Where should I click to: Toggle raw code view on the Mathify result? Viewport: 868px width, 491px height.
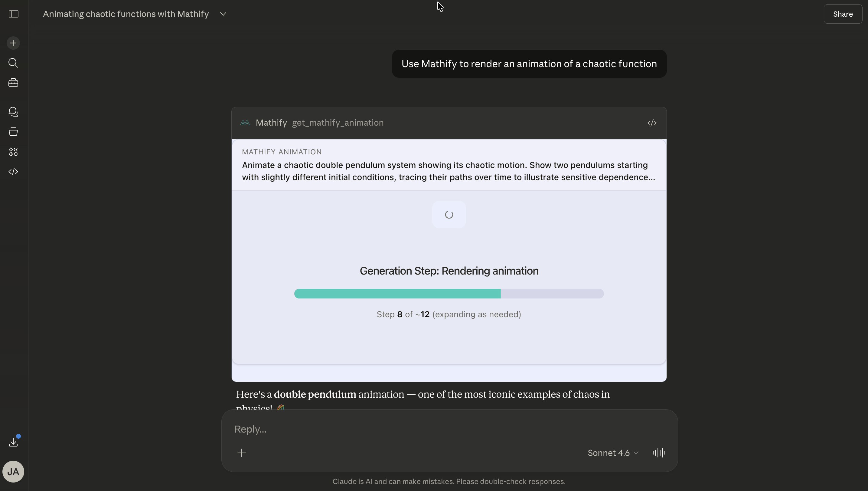click(x=652, y=123)
